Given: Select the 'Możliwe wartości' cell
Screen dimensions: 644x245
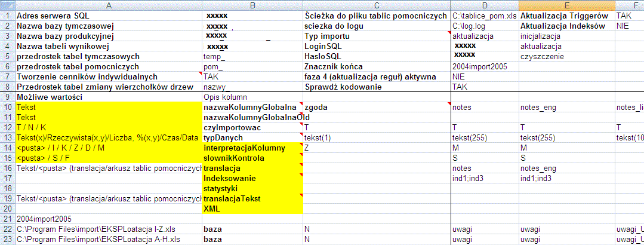Looking at the screenshot, I should pyautogui.click(x=109, y=97).
